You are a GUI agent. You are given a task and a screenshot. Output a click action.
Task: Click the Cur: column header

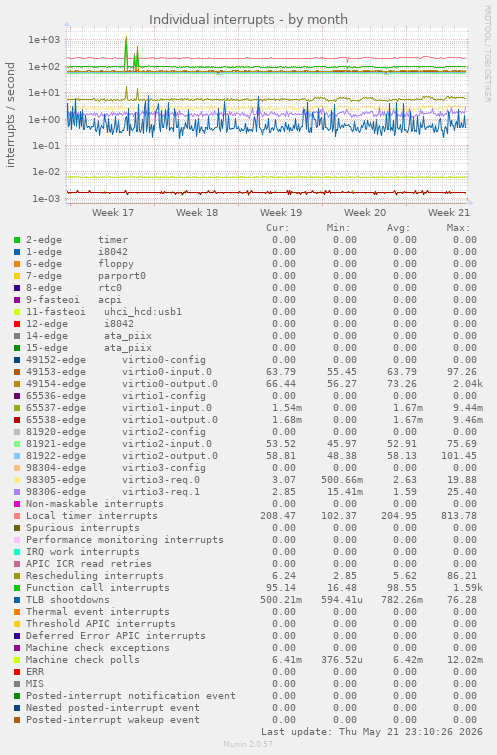click(278, 228)
